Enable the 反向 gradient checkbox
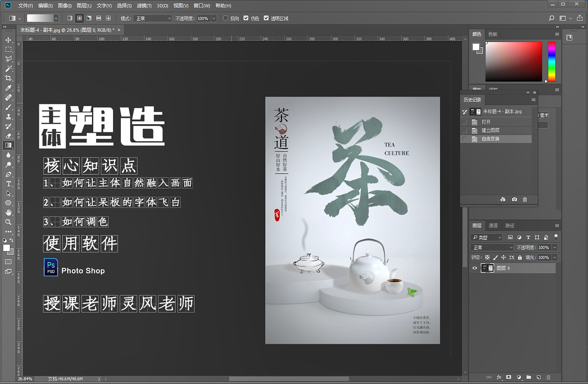Screen dimensions: 588x384 pos(225,18)
